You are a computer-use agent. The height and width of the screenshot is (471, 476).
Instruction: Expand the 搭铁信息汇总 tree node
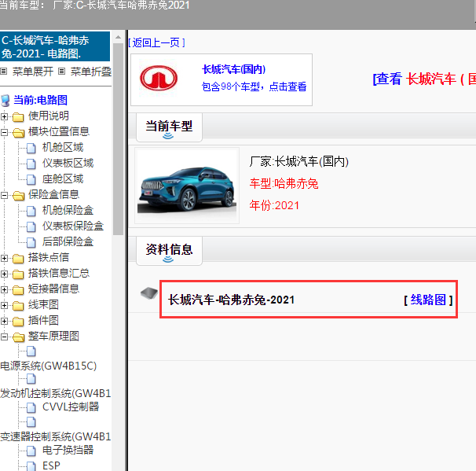4,274
